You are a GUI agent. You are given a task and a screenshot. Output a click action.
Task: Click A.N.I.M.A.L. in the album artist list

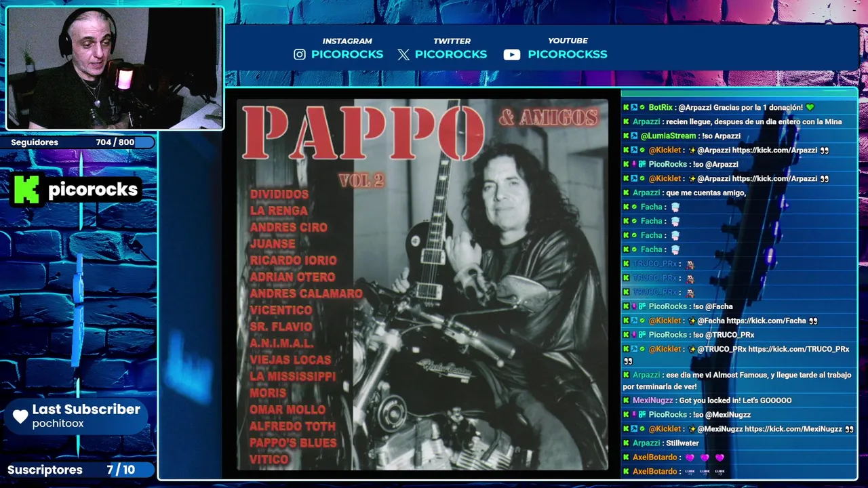tap(281, 344)
